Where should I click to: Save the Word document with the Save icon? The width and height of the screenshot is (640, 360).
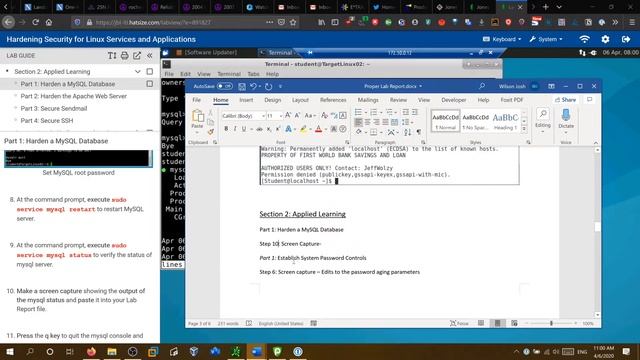pyautogui.click(x=242, y=86)
